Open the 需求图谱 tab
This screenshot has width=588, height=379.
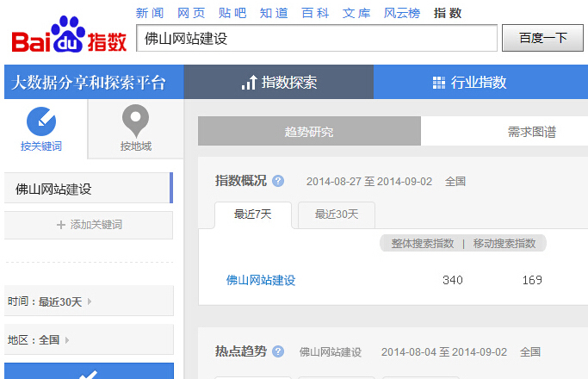[x=531, y=132]
